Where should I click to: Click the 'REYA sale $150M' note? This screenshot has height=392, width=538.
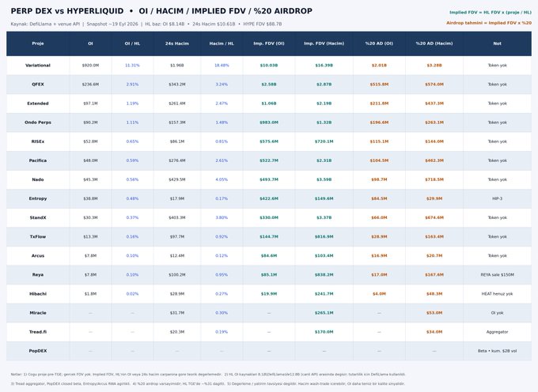(497, 275)
